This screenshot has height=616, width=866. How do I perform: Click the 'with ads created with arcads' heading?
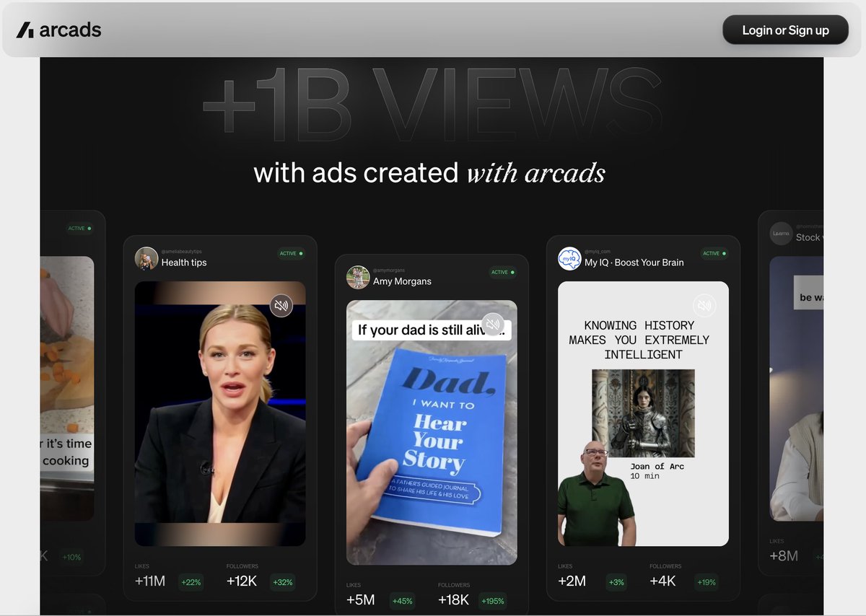coord(429,173)
